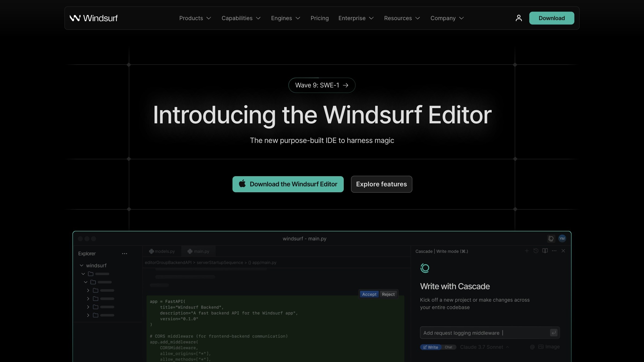Click the Explore features button

pyautogui.click(x=381, y=184)
